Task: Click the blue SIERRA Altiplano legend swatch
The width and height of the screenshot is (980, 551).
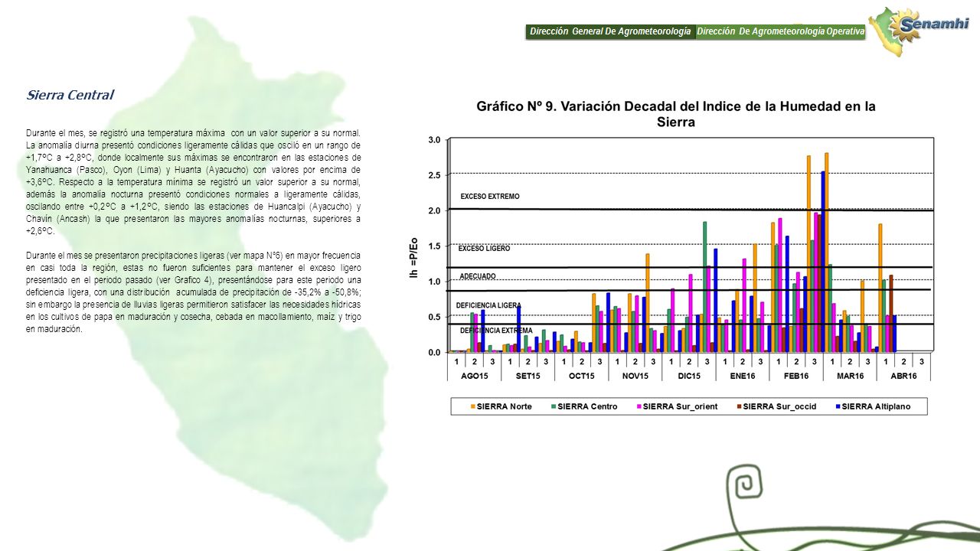Action: (838, 406)
